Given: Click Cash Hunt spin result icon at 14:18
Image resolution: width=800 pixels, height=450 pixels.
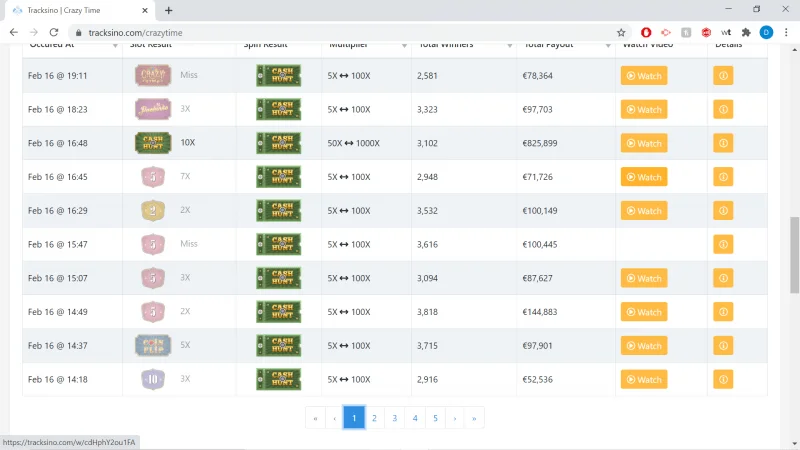Looking at the screenshot, I should [x=279, y=379].
